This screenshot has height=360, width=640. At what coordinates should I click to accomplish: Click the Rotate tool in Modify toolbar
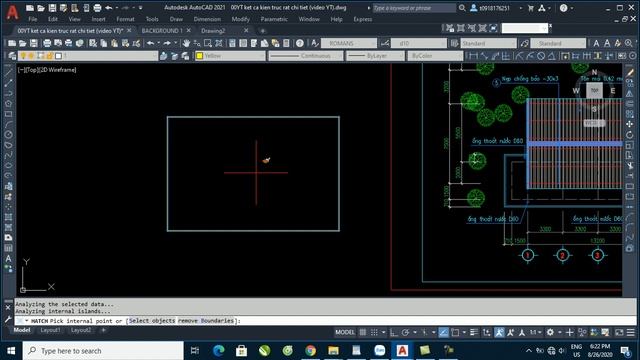[630, 135]
